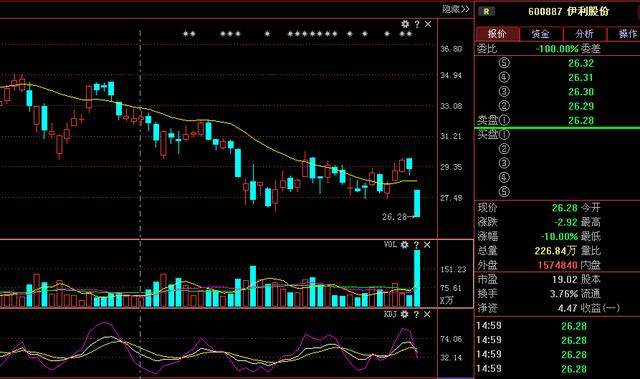
Task: Open the VOL panel settings gear
Action: [x=404, y=245]
